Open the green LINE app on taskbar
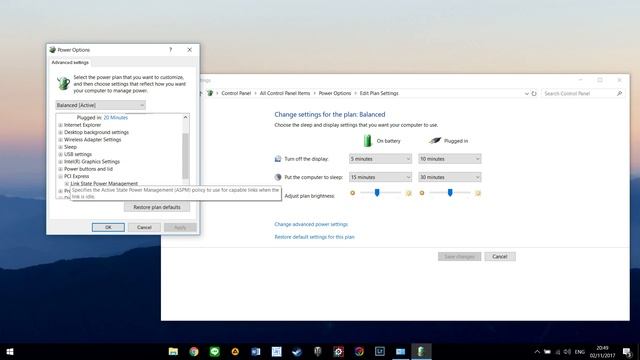Screen dimensions: 640x360 (215, 351)
